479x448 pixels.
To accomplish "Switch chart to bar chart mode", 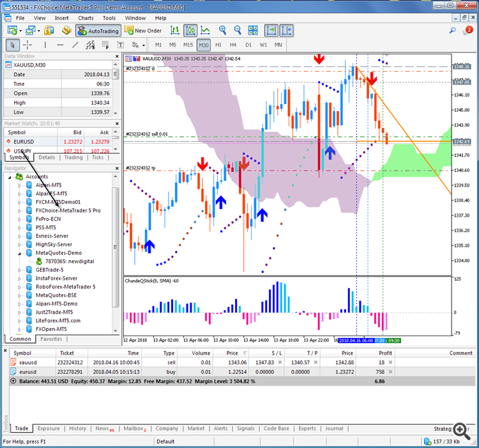I will tap(175, 31).
